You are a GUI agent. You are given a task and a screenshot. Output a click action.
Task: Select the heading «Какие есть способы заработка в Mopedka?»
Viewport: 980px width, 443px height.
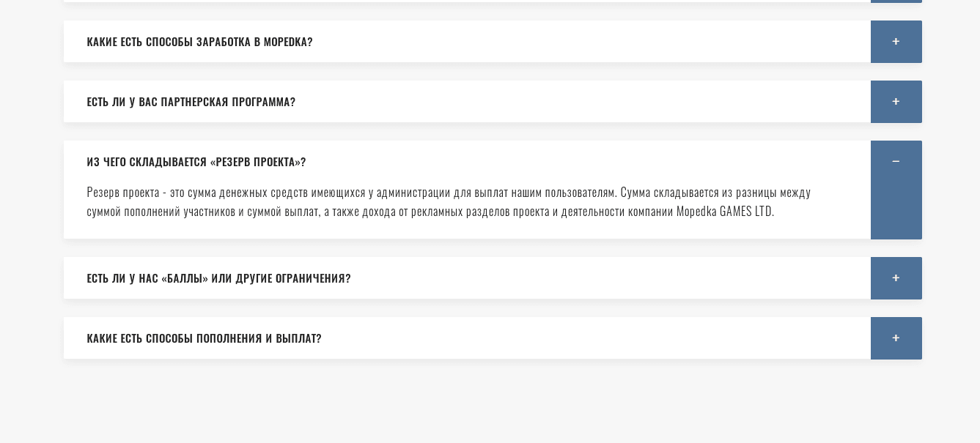(199, 42)
